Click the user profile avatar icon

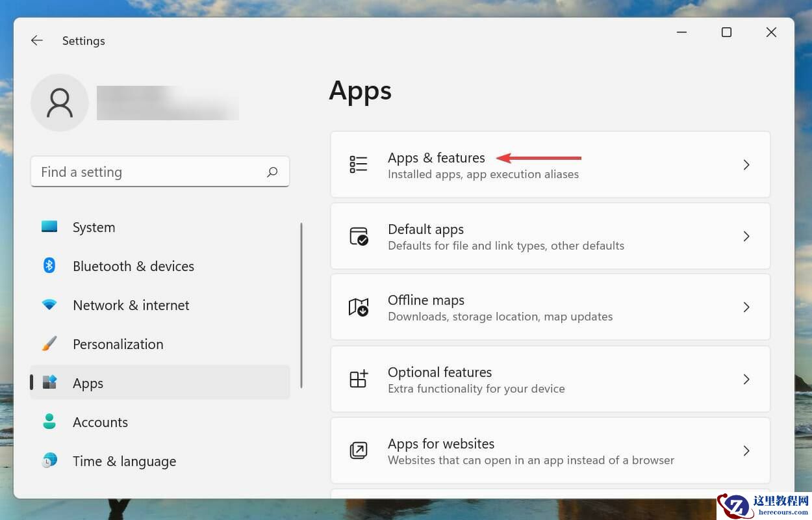[x=60, y=103]
